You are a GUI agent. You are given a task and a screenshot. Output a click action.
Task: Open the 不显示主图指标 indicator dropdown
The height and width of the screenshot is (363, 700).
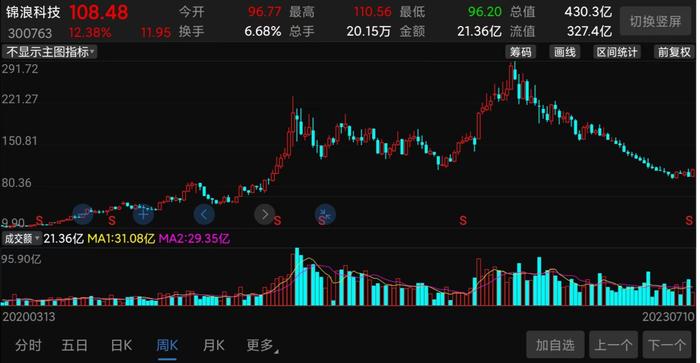pyautogui.click(x=50, y=52)
